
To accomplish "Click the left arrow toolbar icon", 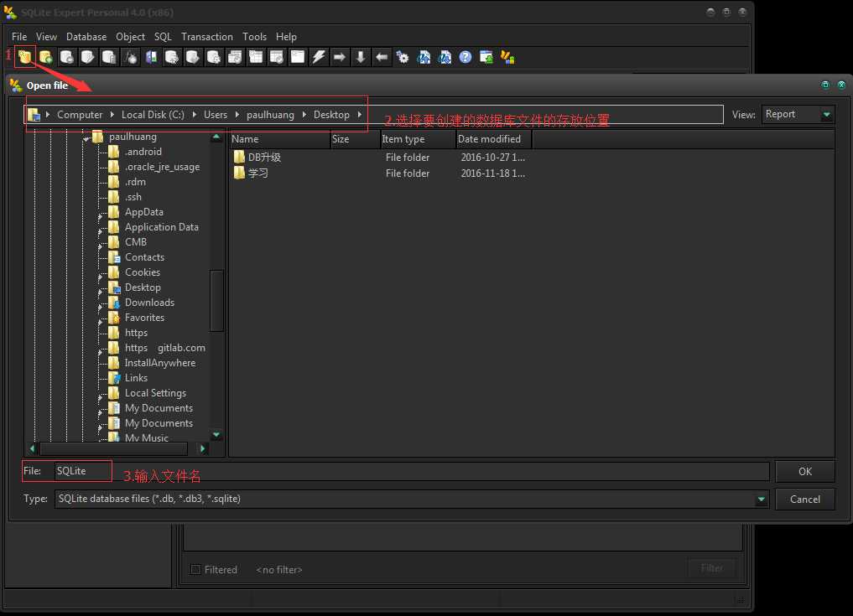I will [x=382, y=56].
